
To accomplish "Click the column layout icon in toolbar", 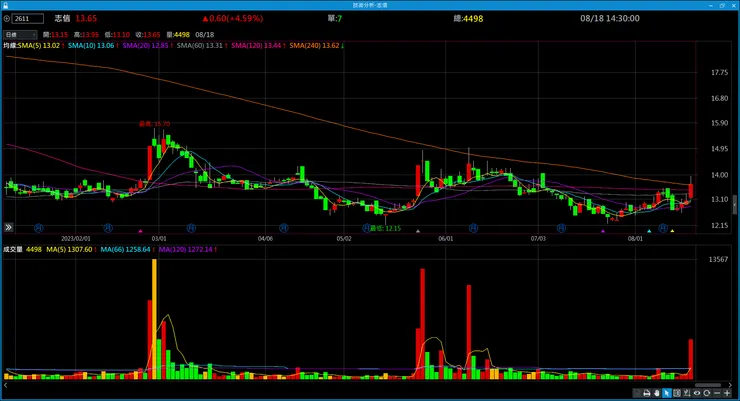I will 677,393.
